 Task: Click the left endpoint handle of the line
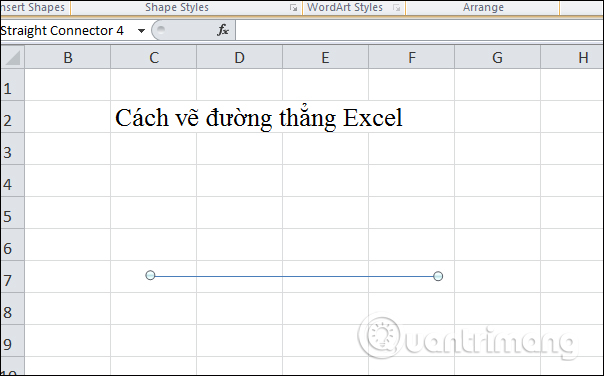tap(150, 275)
